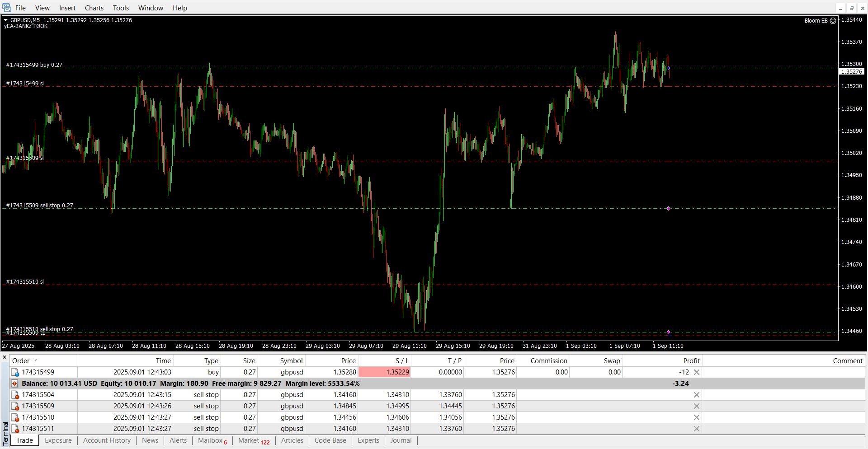Open the Mailbox tab
This screenshot has width=868, height=449.
click(210, 440)
